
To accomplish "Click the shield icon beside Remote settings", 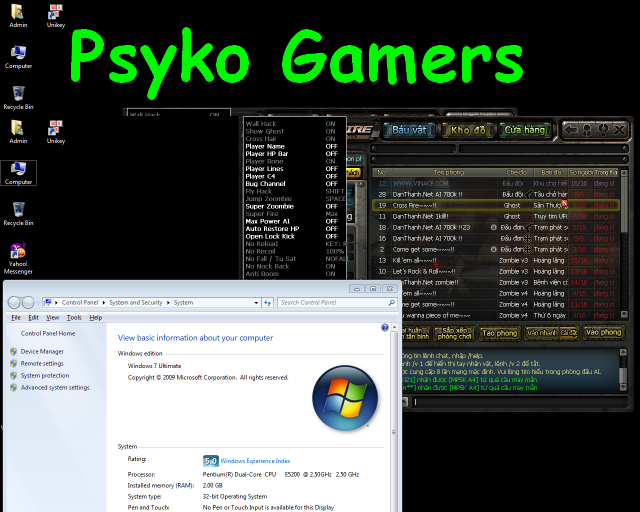I will click(13, 363).
